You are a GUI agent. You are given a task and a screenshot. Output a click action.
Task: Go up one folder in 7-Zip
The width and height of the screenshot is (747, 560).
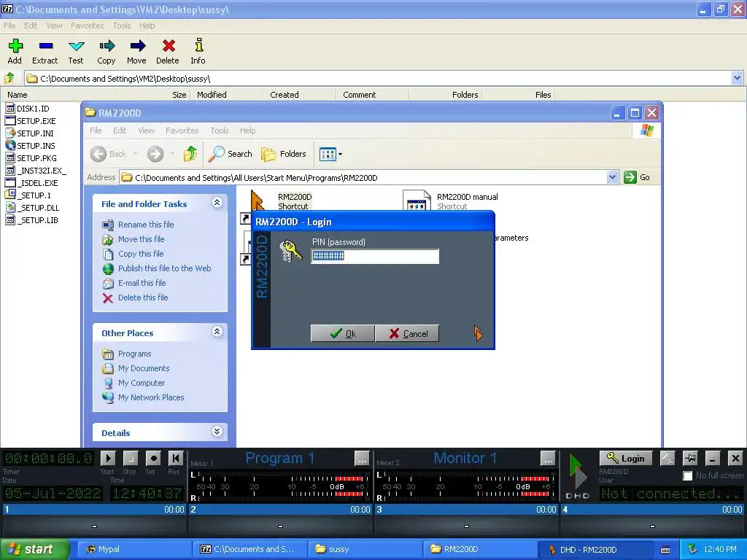[x=9, y=78]
